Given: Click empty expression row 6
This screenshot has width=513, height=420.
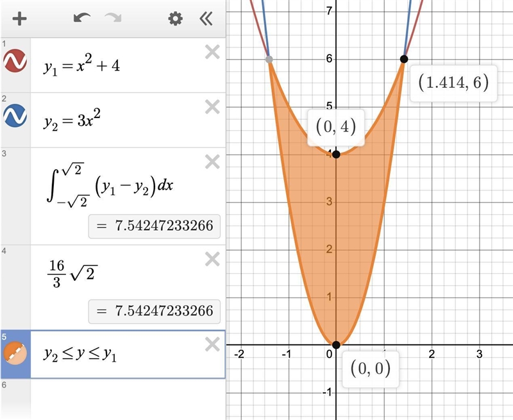Looking at the screenshot, I should [128, 399].
